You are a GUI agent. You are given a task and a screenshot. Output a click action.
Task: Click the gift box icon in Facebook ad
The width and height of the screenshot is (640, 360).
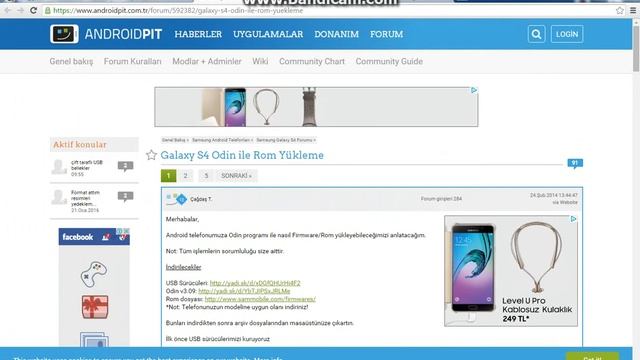[95, 307]
